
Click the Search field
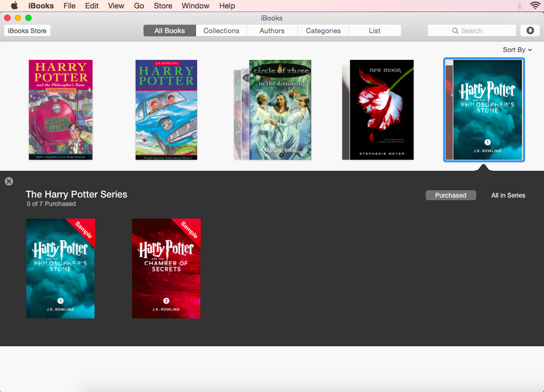[472, 30]
